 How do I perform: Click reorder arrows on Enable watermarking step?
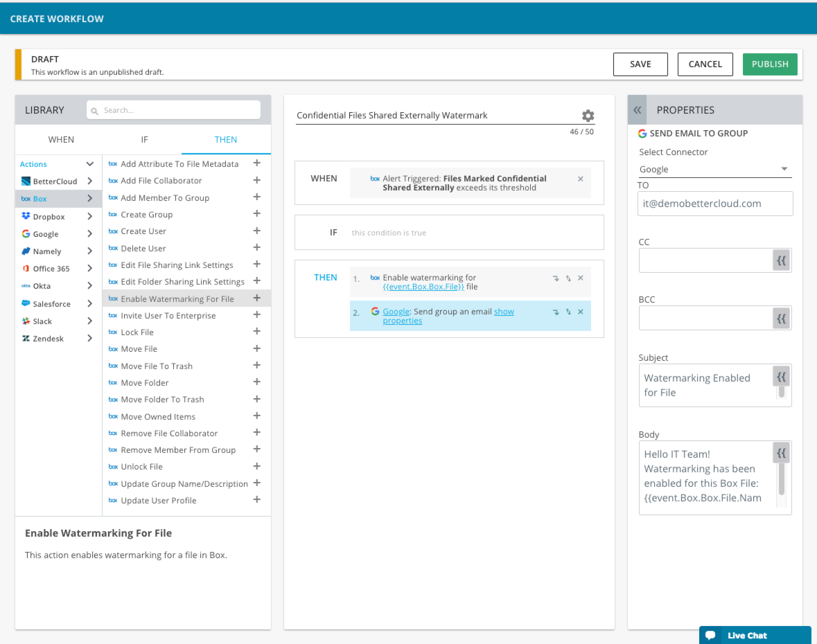click(x=568, y=278)
